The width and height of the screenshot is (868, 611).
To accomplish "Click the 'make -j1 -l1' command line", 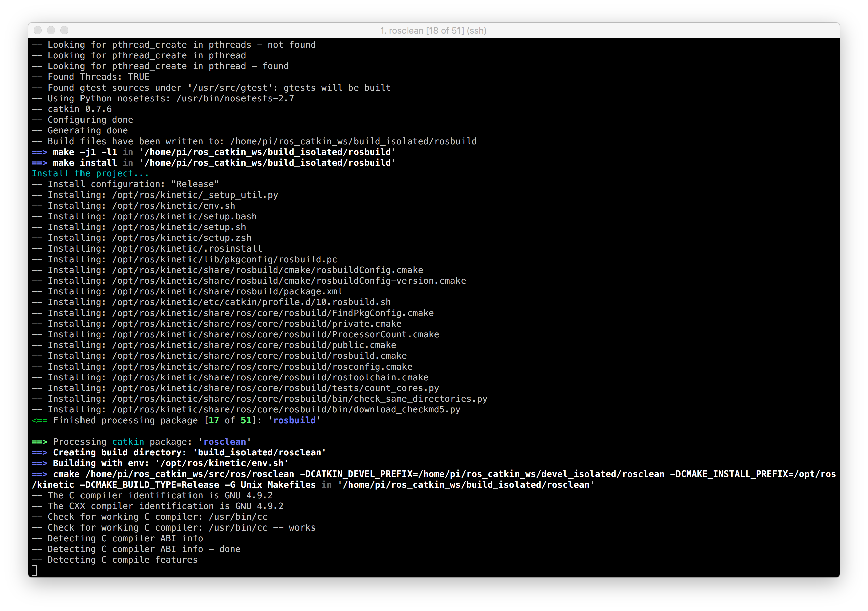I will [x=214, y=152].
